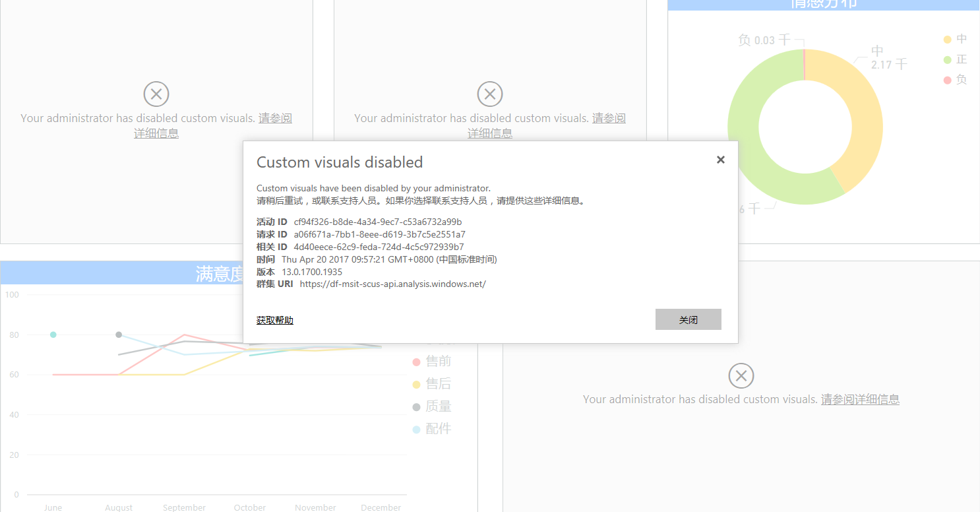The image size is (980, 512).
Task: Close the Custom visuals disabled dialog with X
Action: pos(721,160)
